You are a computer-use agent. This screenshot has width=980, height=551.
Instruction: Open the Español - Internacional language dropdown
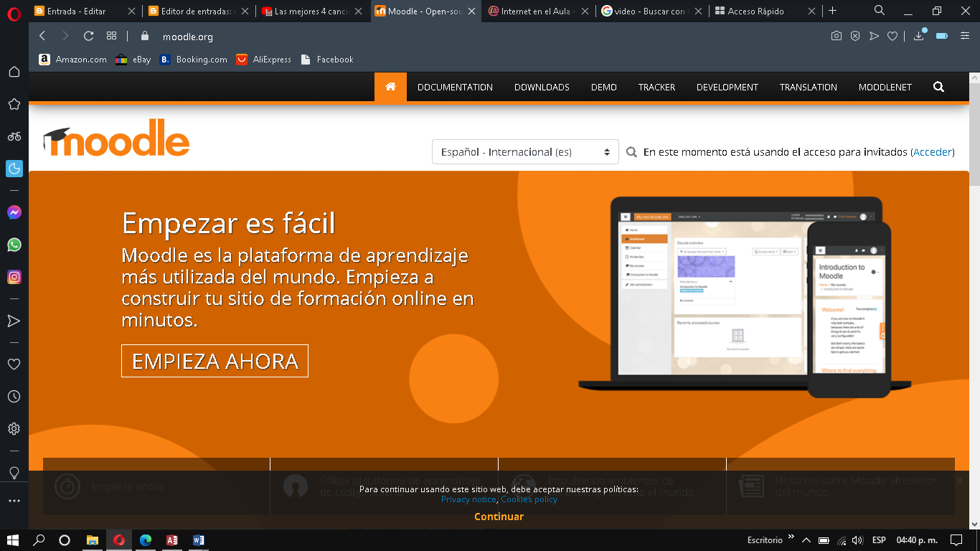pyautogui.click(x=525, y=151)
